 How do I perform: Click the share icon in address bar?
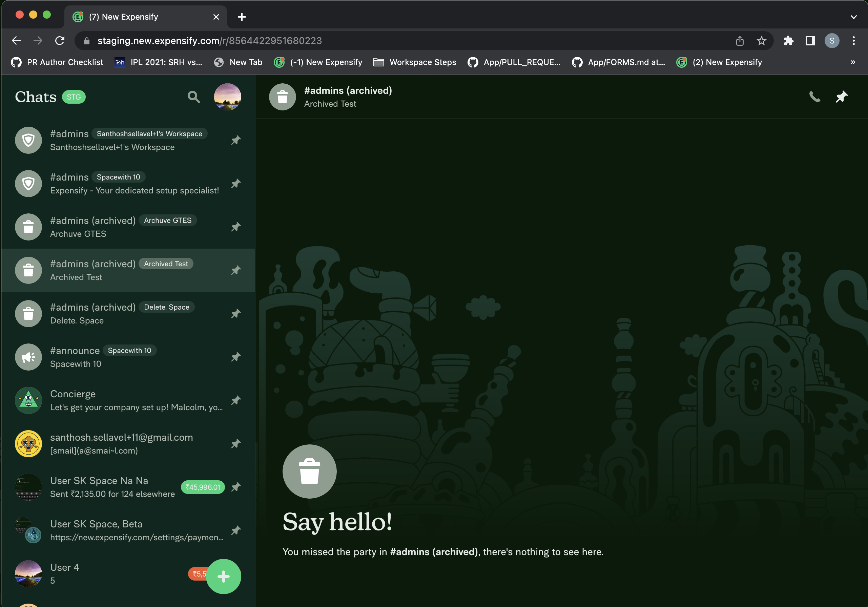click(x=740, y=41)
